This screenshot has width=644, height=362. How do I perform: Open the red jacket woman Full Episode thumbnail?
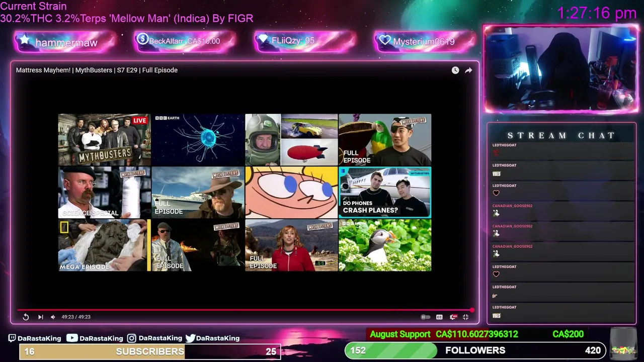(x=291, y=245)
